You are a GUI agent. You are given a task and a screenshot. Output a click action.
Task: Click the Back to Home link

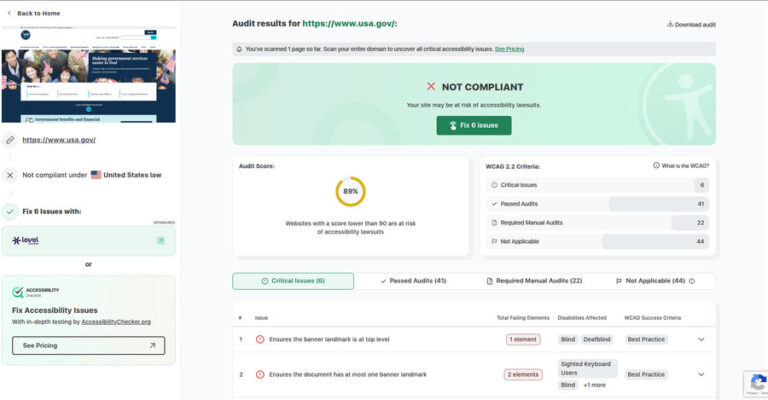(38, 13)
